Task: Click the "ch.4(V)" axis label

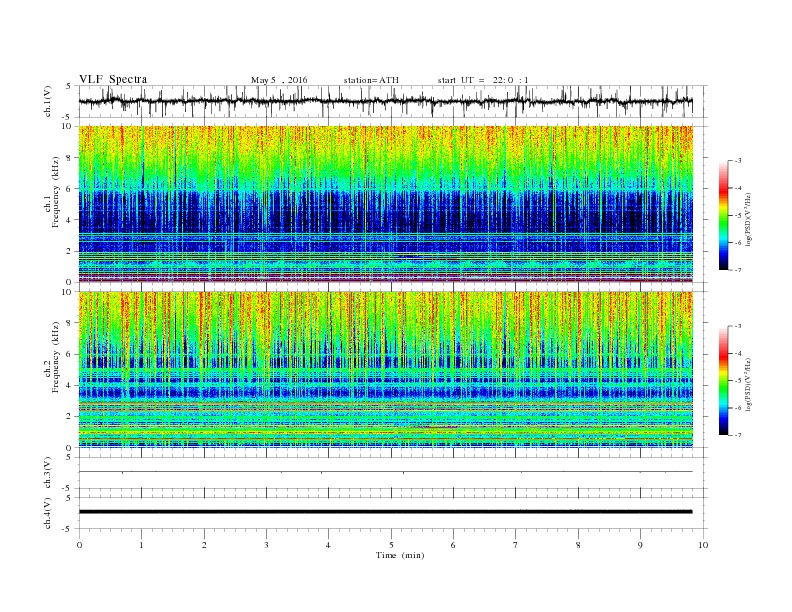Action: click(x=47, y=513)
